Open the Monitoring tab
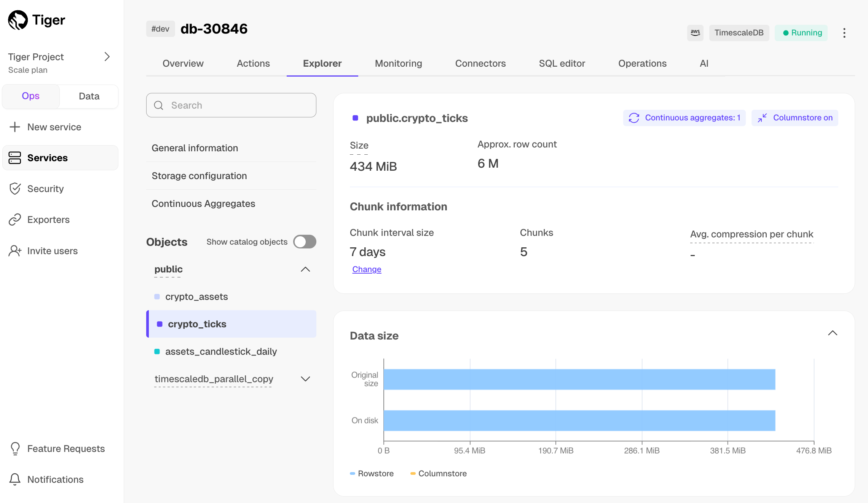This screenshot has width=868, height=503. pyautogui.click(x=398, y=63)
